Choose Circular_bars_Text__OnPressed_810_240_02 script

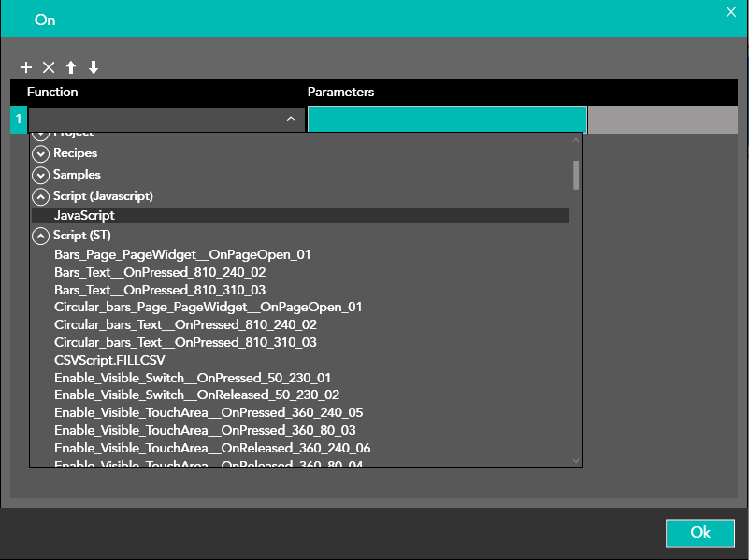tap(185, 325)
